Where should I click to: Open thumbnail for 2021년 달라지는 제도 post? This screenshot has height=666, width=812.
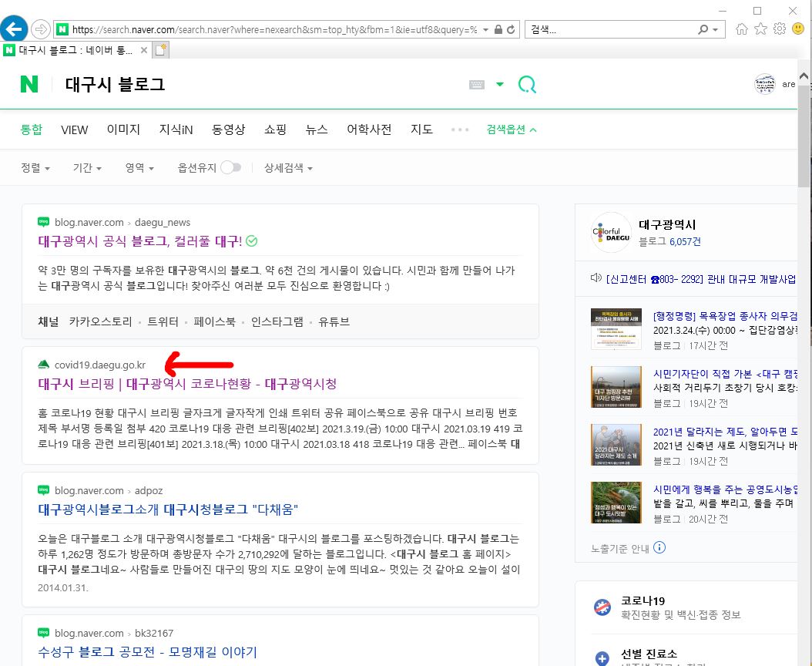coord(616,445)
